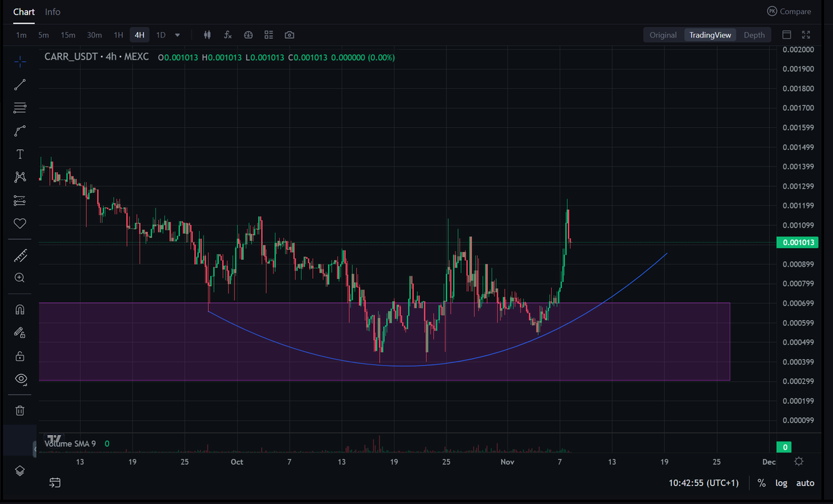Select the trend line drawing tool

pyautogui.click(x=19, y=85)
